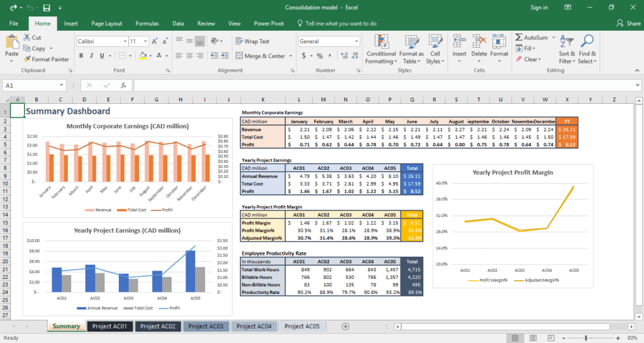This screenshot has height=343, width=644.
Task: Click the AutoSum sigma icon
Action: point(519,38)
